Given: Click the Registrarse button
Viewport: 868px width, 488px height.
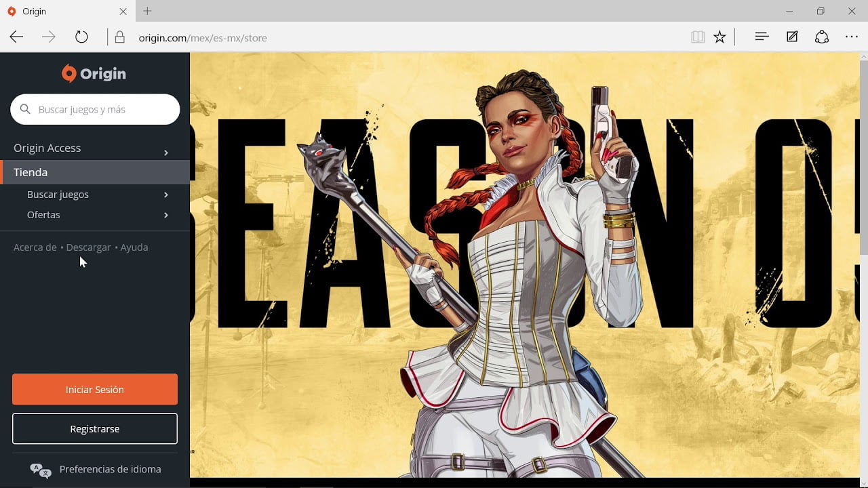Looking at the screenshot, I should pyautogui.click(x=95, y=429).
